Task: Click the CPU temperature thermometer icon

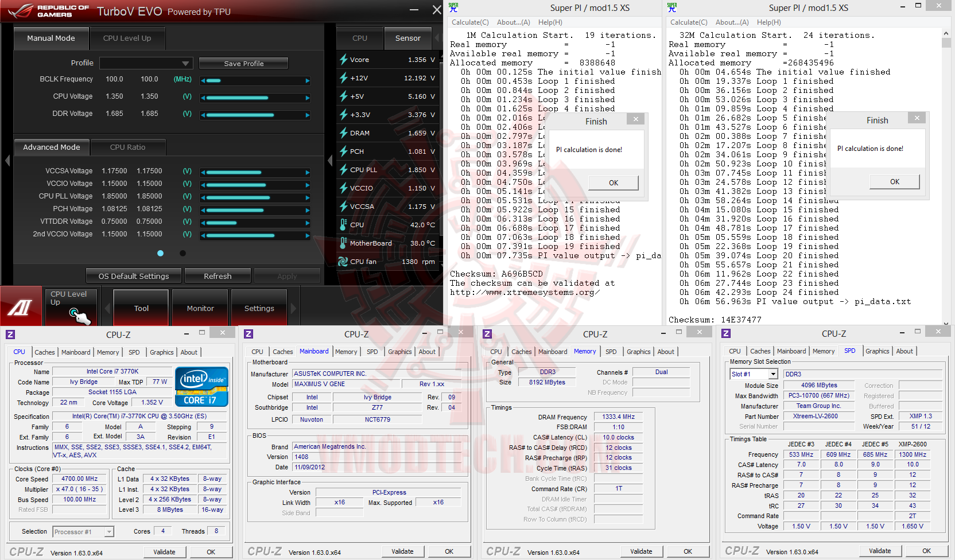Action: coord(343,224)
